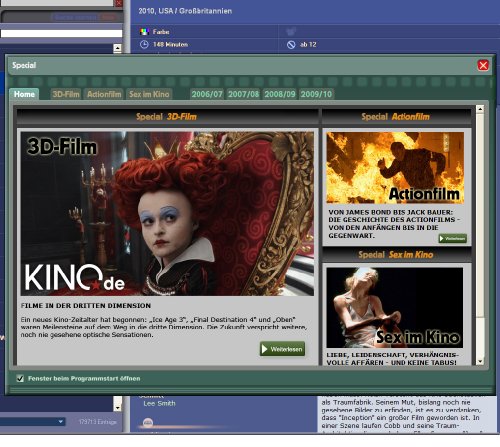Screen dimensions: 500x447
Task: Open the 3D-Film tab
Action: coord(66,94)
